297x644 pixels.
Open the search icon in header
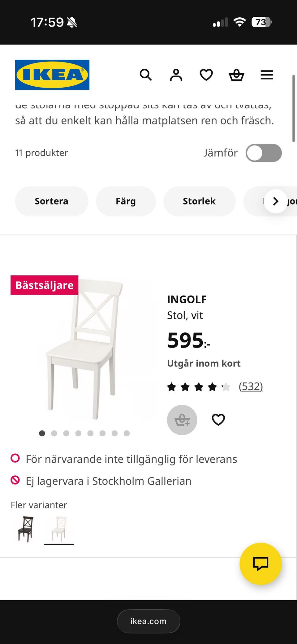[x=146, y=75]
